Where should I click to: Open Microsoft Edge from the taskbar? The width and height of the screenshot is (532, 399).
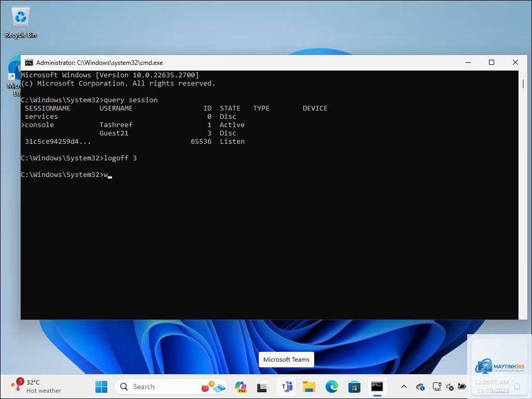[x=331, y=387]
